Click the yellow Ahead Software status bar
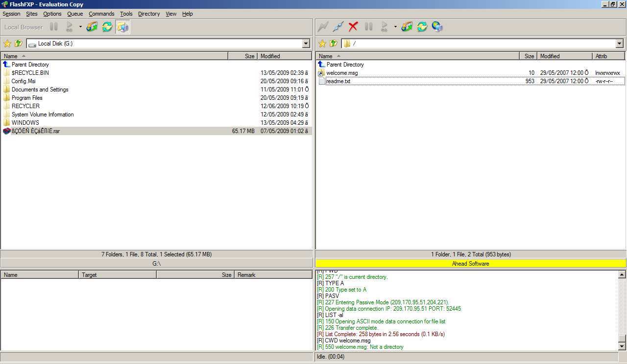The image size is (627, 364). click(470, 263)
